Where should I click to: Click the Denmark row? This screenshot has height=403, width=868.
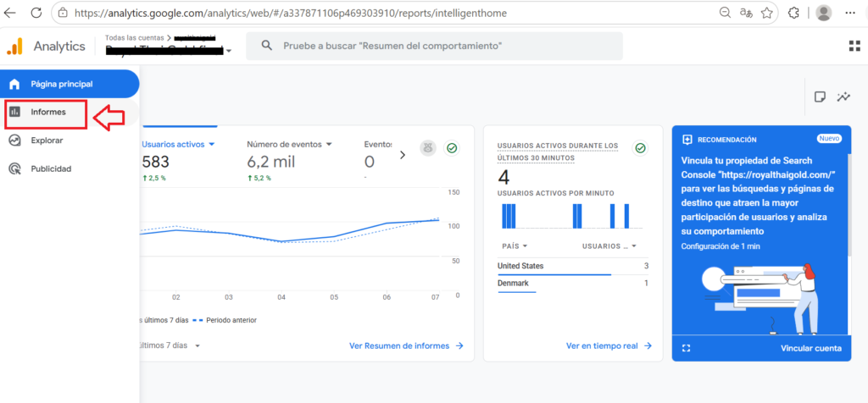pyautogui.click(x=573, y=284)
